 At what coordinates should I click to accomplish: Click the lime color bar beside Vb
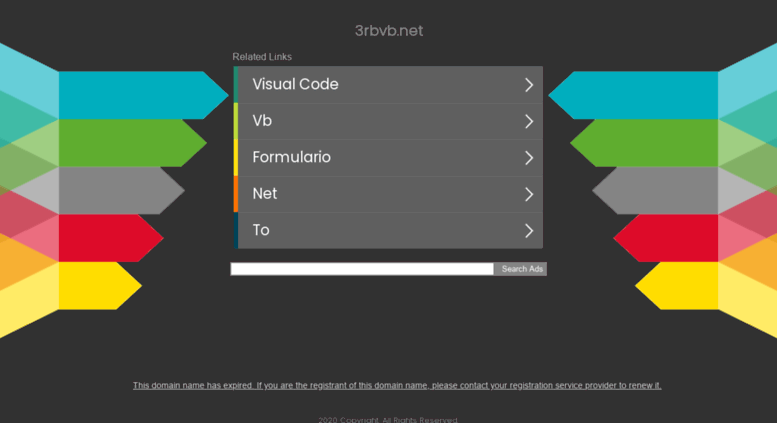236,121
